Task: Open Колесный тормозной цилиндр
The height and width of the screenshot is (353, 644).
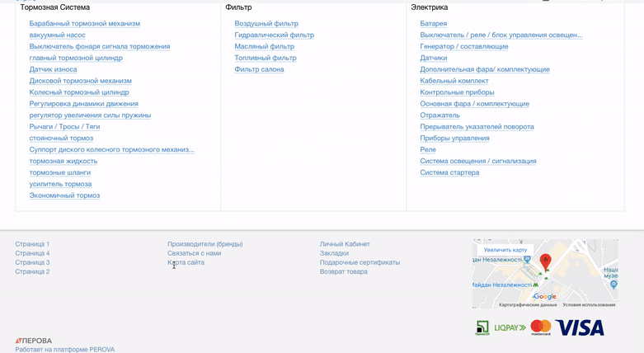Action: 79,92
